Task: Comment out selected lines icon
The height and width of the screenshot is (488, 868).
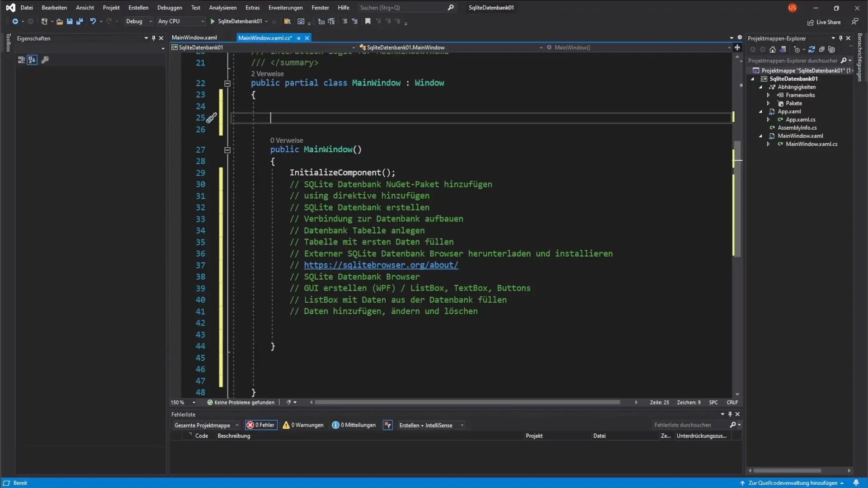Action: [x=345, y=21]
